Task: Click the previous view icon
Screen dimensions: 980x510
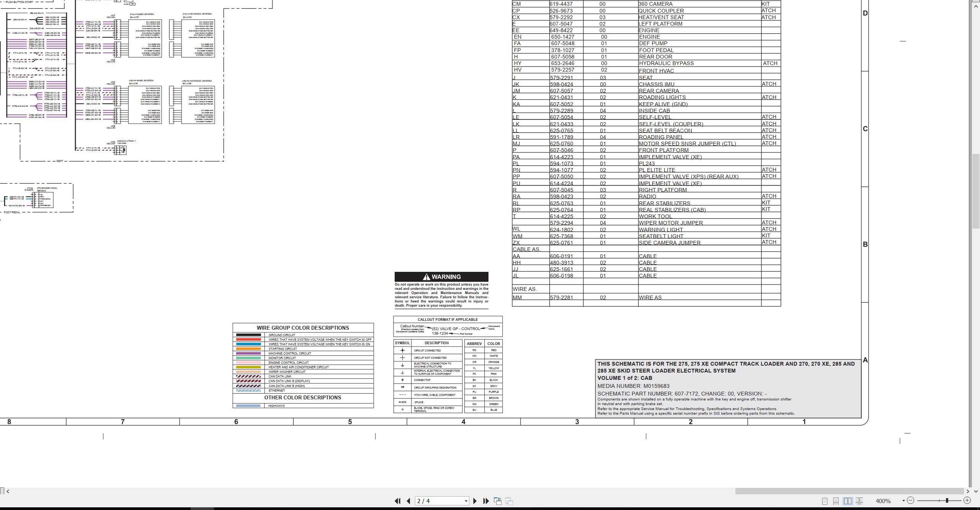Action: click(x=498, y=501)
